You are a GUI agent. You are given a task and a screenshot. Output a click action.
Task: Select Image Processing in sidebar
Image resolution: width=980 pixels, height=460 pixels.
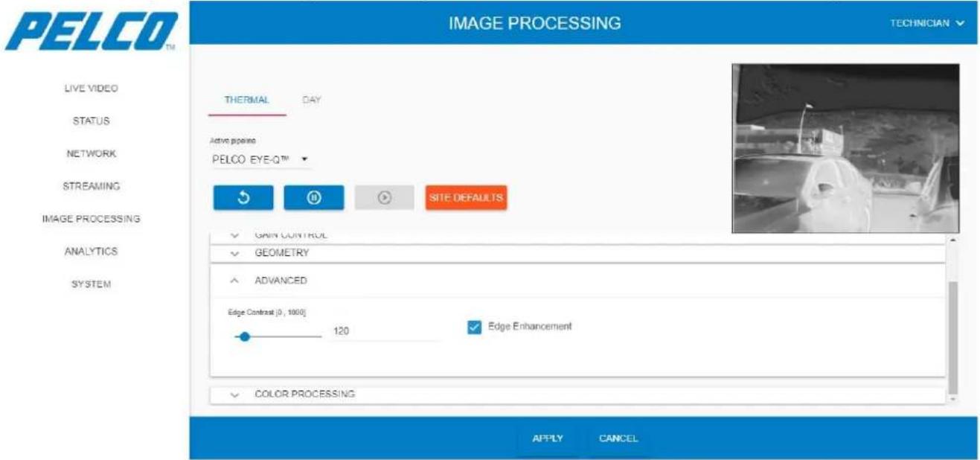tap(92, 219)
